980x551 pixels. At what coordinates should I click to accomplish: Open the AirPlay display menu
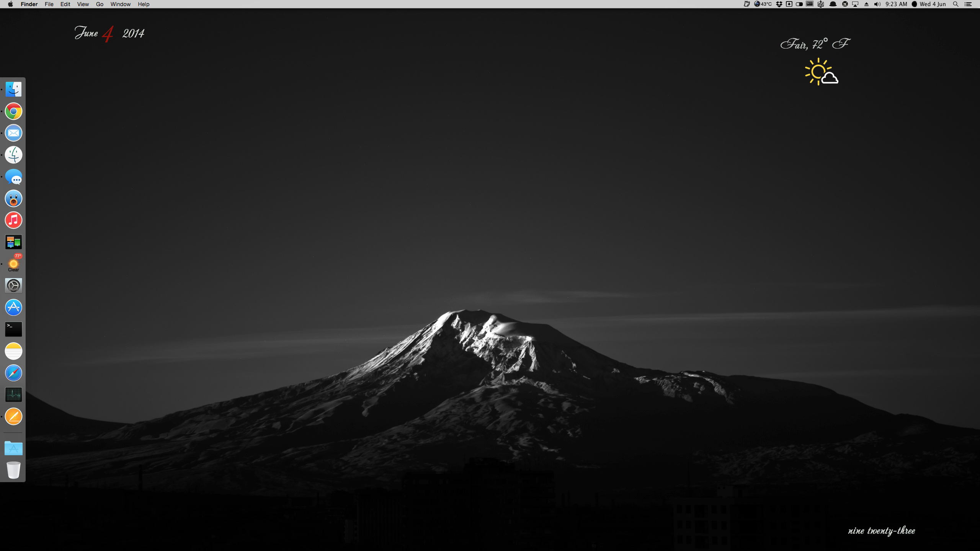(855, 4)
